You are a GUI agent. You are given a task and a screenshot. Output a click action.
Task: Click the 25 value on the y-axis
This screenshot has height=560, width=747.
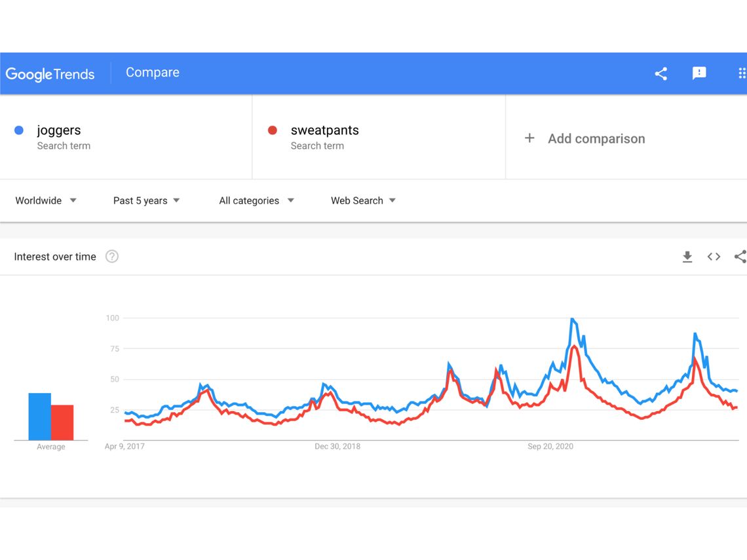pyautogui.click(x=114, y=409)
